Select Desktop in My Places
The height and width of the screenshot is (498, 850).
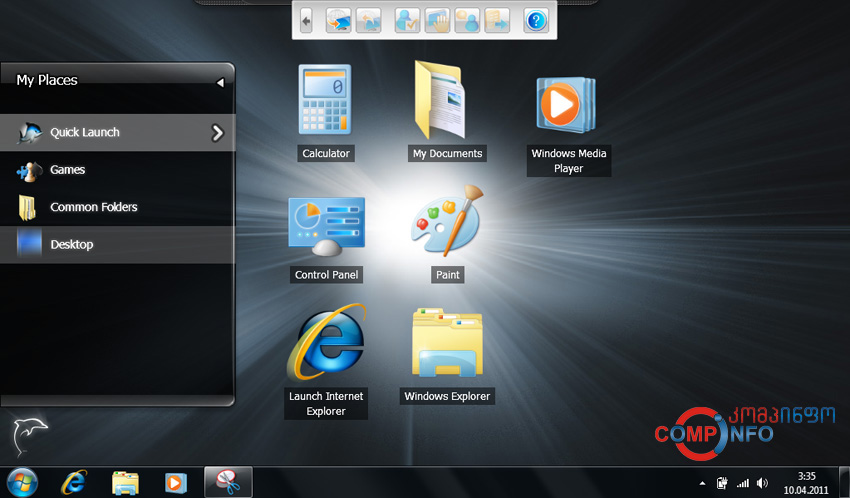coord(117,244)
